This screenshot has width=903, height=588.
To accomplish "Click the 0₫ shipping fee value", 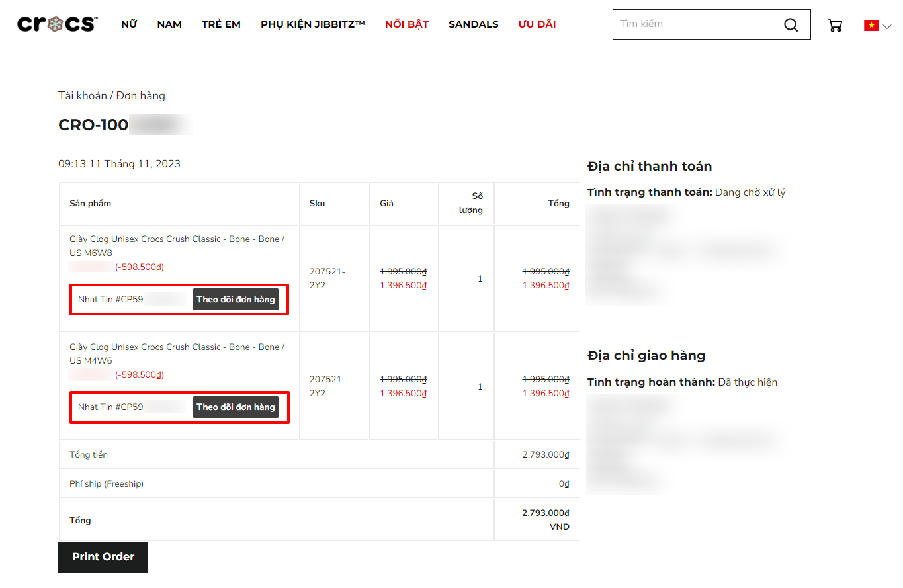I will pos(564,484).
